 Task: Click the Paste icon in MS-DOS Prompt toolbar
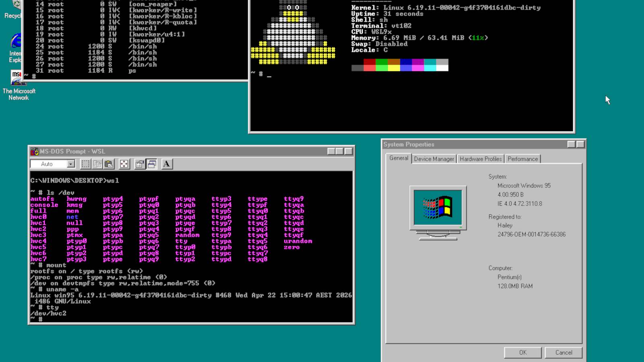click(109, 164)
